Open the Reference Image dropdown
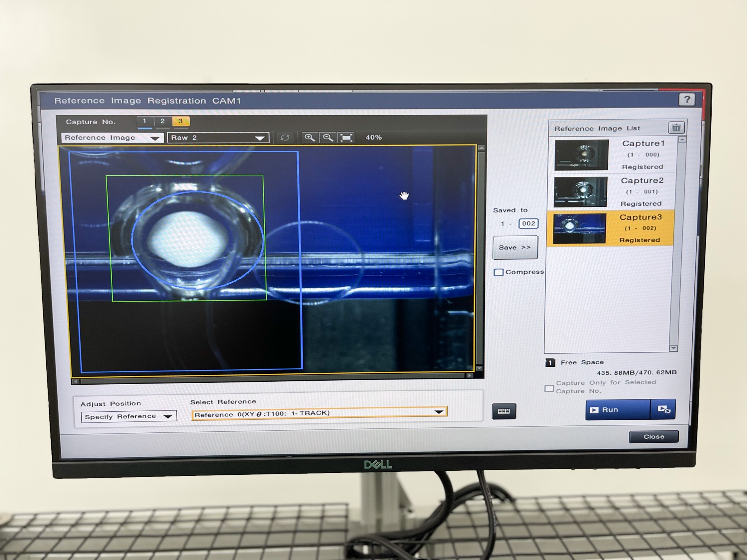Image resolution: width=747 pixels, height=560 pixels. [112, 138]
